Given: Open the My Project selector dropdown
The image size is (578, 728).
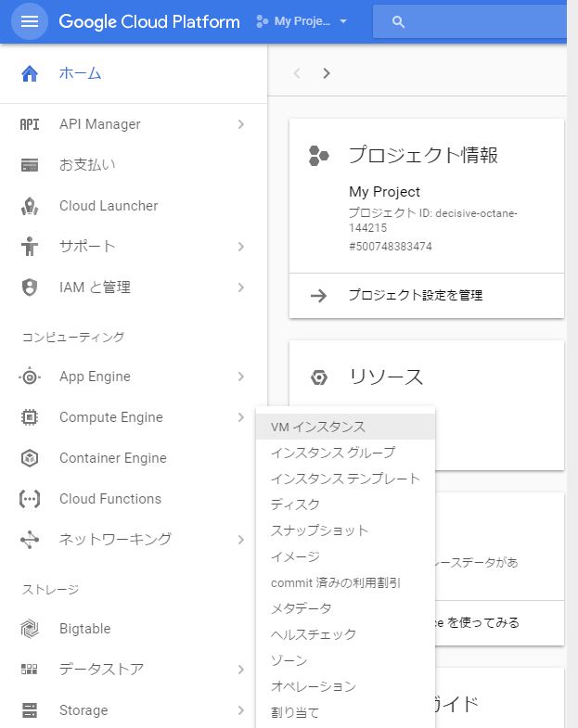Looking at the screenshot, I should (x=302, y=21).
